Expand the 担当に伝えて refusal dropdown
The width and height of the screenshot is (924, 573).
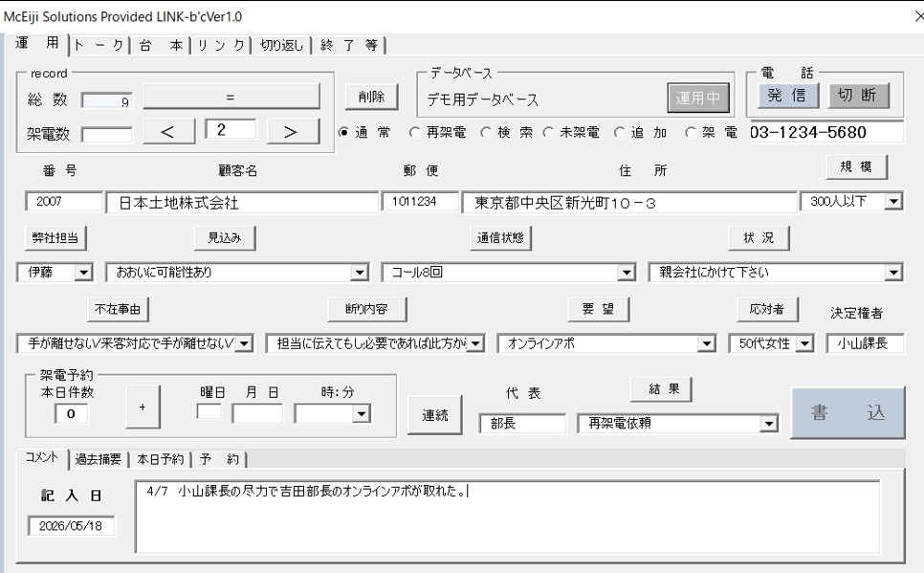pos(475,343)
